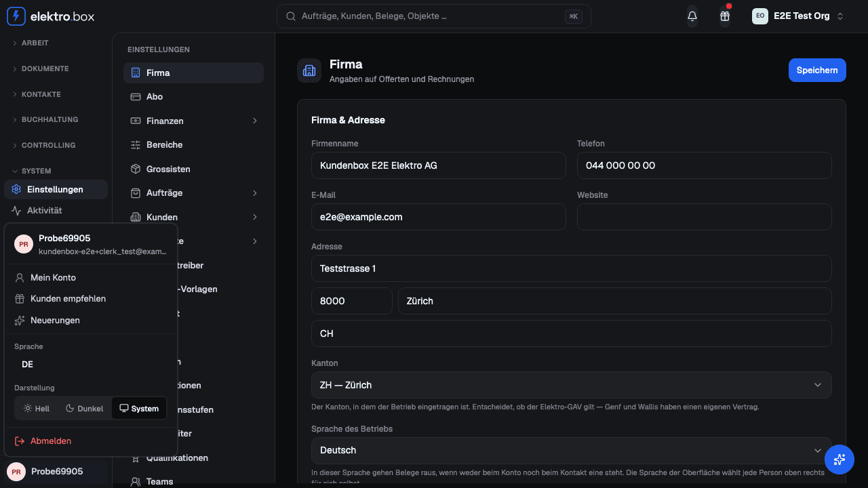The width and height of the screenshot is (868, 488).
Task: Expand the DOKUMENTE sidebar section
Action: tap(56, 68)
